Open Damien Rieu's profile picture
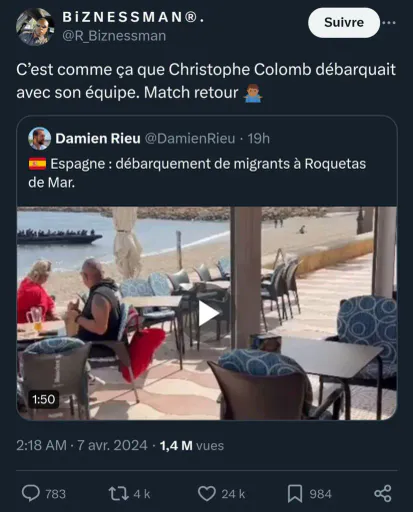The height and width of the screenshot is (512, 413). 39,138
